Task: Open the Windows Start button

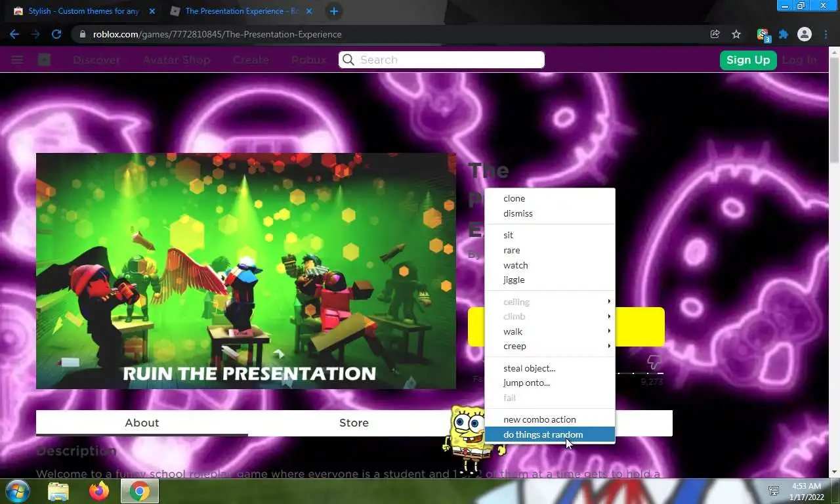Action: pos(18,491)
